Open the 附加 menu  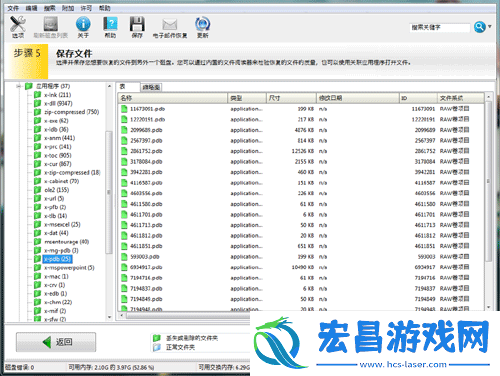pos(68,8)
